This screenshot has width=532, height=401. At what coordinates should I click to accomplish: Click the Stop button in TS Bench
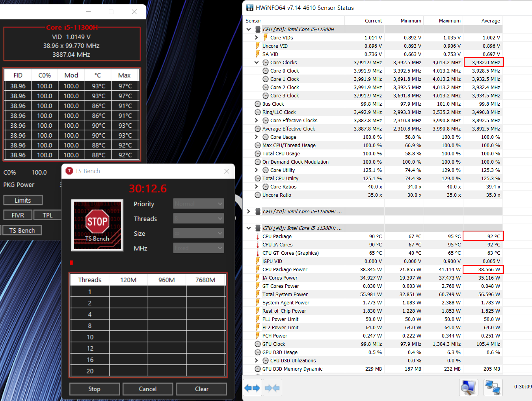point(95,389)
